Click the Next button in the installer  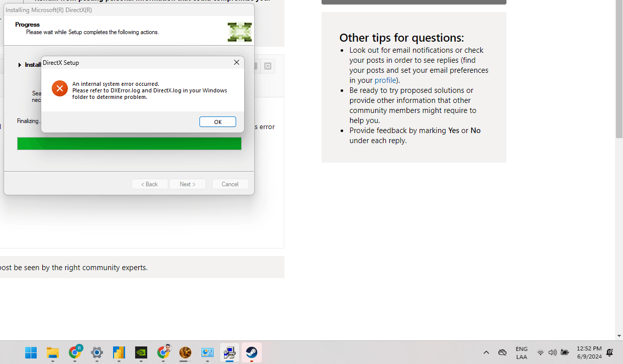click(x=187, y=184)
